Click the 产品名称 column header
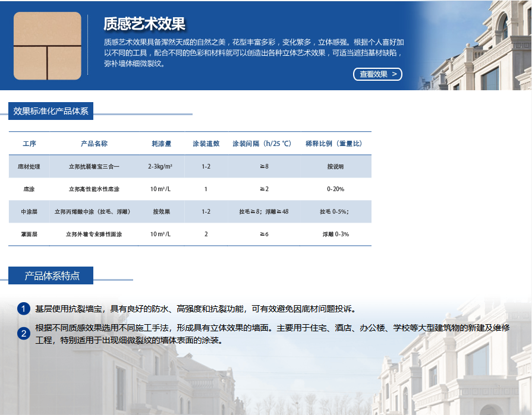Screen dimensions: 532x415 tap(94, 144)
